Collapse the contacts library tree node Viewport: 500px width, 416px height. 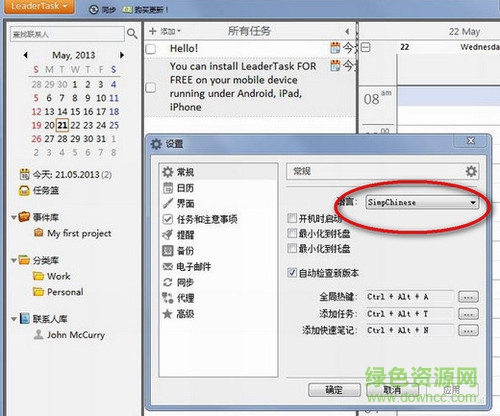coord(14,319)
